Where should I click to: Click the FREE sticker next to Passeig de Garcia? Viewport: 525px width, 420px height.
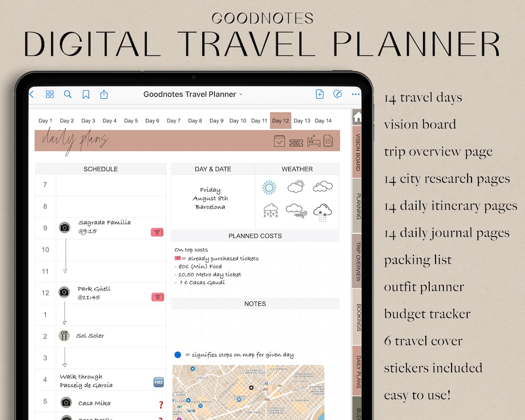[x=158, y=382]
